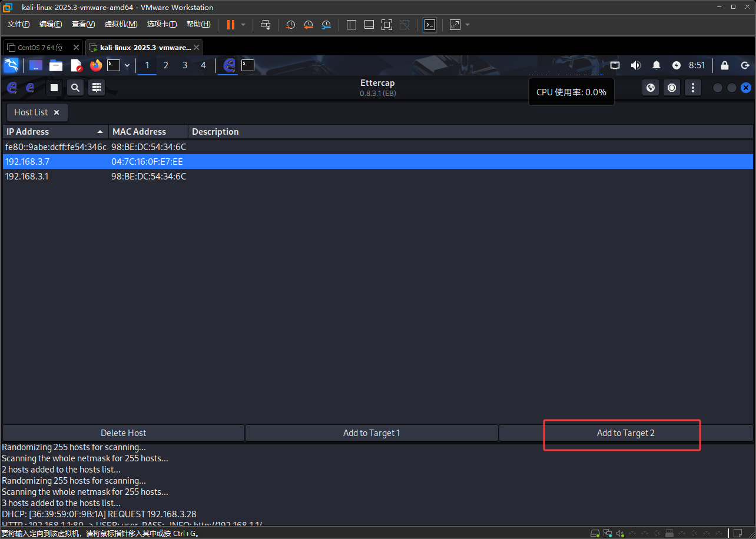Click the show desktop icon in Kali panel
Screen dimensions: 756x539
click(36, 65)
